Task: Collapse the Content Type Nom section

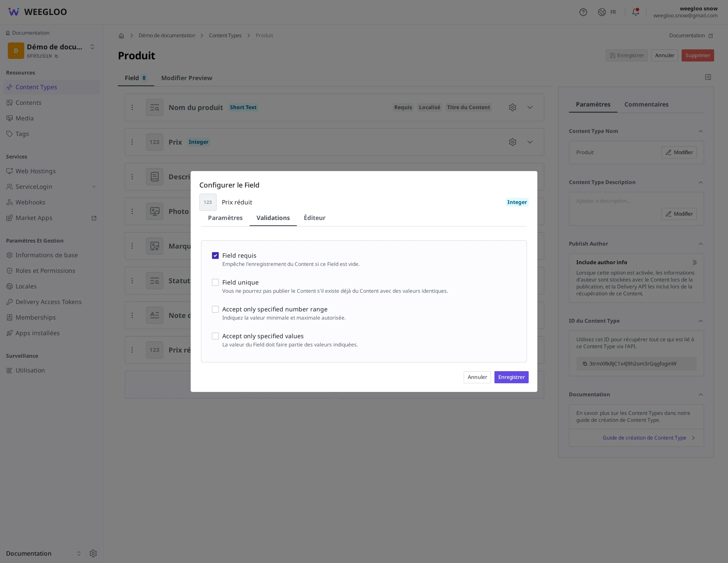Action: pyautogui.click(x=701, y=131)
